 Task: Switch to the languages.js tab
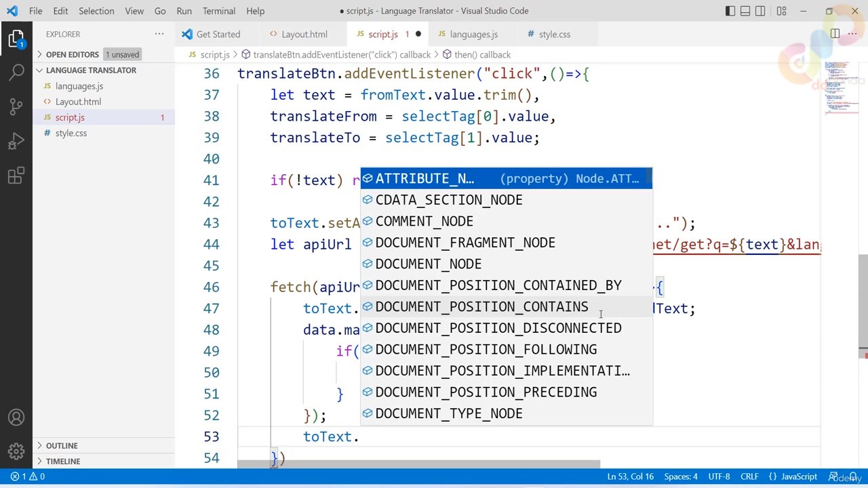click(x=473, y=34)
